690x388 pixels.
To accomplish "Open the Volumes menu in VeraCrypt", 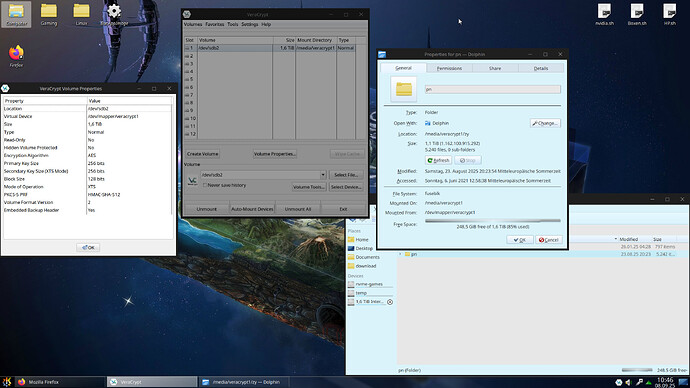I will click(193, 25).
